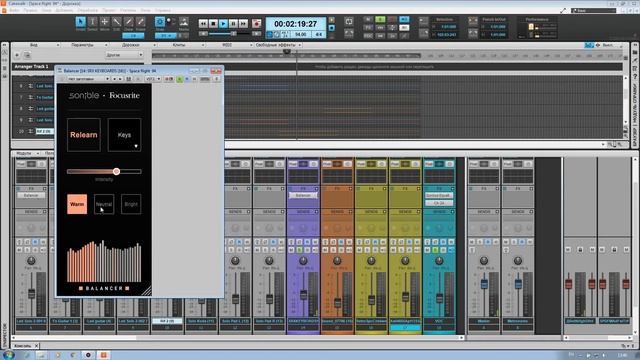Turn the pan knob on the orange channel
Image resolution: width=640 pixels, height=360 pixels.
pyautogui.click(x=337, y=260)
